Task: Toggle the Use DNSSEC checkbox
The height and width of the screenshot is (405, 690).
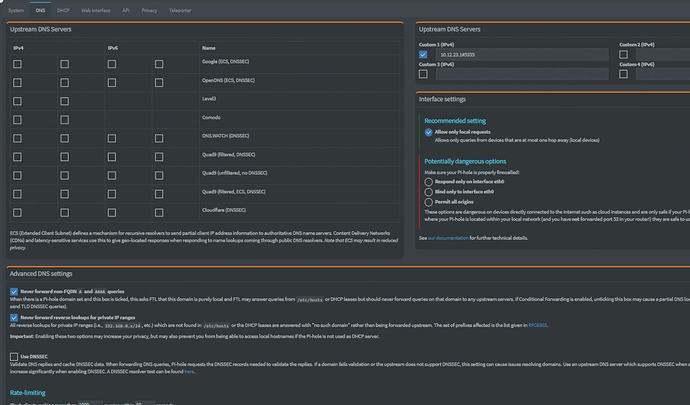Action: 15,356
